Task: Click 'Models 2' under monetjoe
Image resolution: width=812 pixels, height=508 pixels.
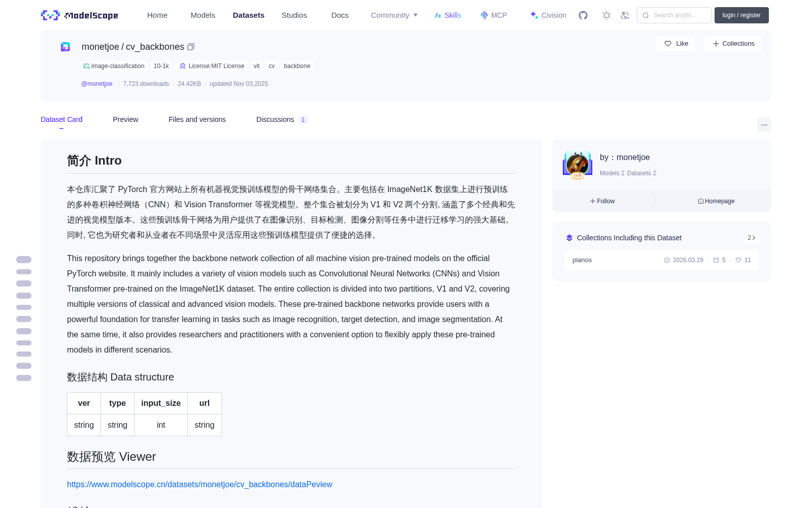Action: click(612, 173)
